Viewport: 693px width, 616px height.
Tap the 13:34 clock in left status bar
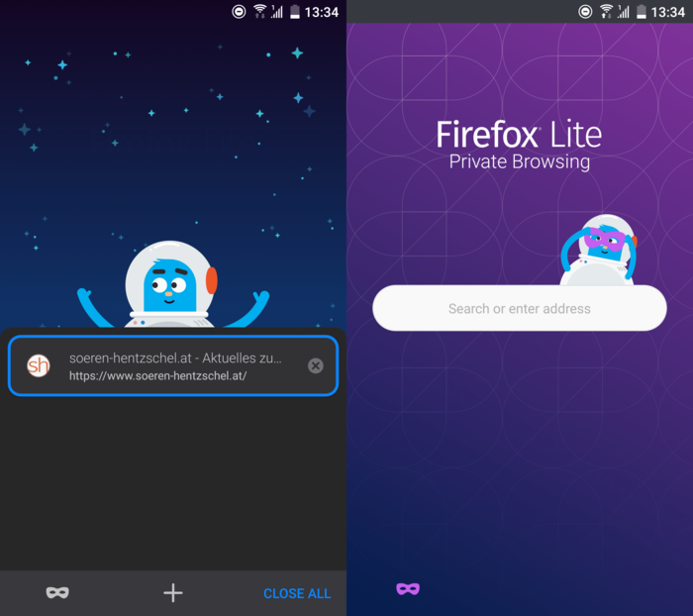(322, 12)
